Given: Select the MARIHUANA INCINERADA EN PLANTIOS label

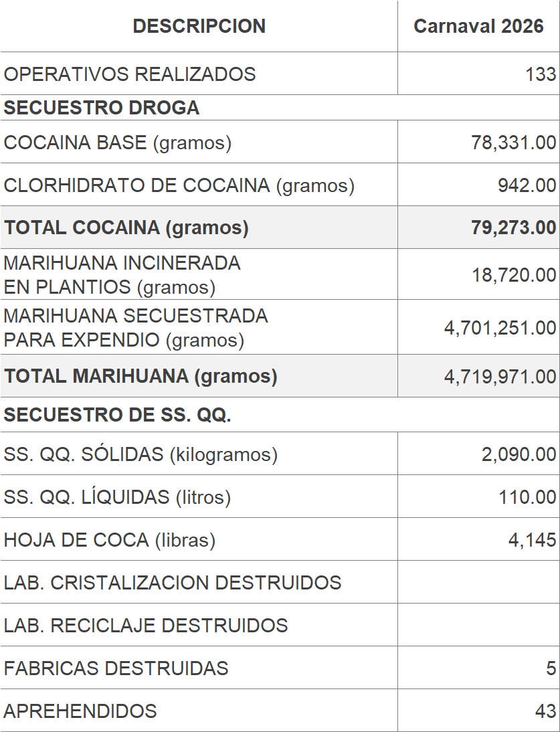Looking at the screenshot, I should coord(122,275).
